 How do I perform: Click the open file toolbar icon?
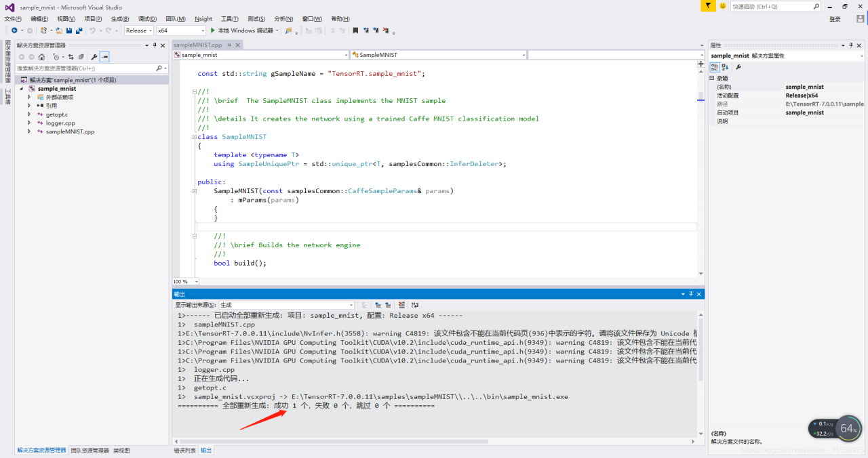coord(59,30)
